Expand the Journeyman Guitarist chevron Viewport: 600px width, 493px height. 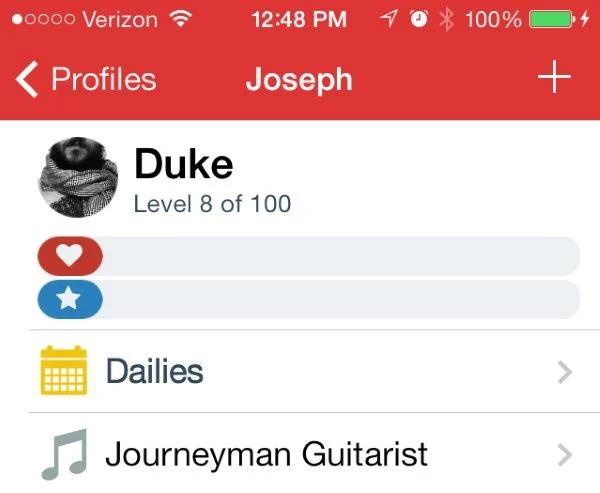[x=565, y=455]
